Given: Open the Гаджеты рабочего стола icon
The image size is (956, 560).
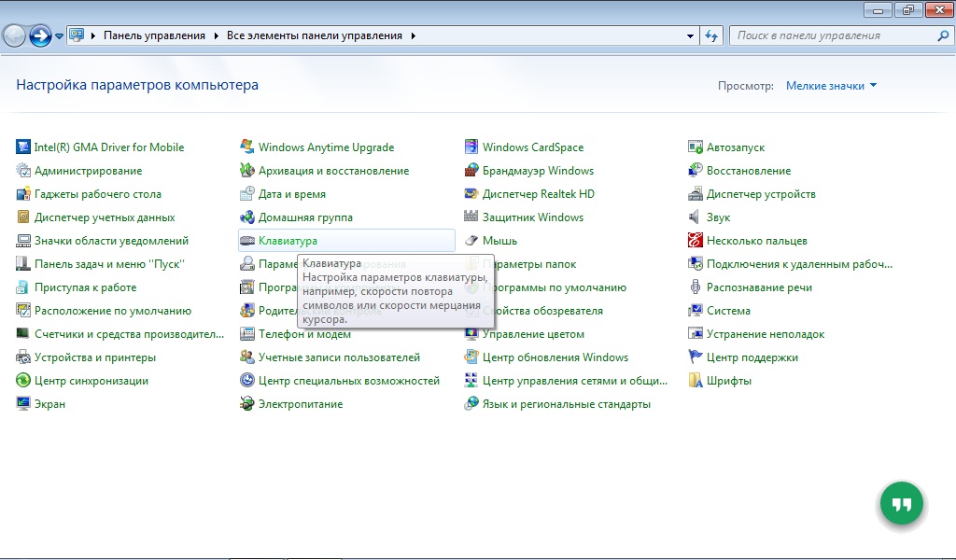Looking at the screenshot, I should (x=23, y=194).
